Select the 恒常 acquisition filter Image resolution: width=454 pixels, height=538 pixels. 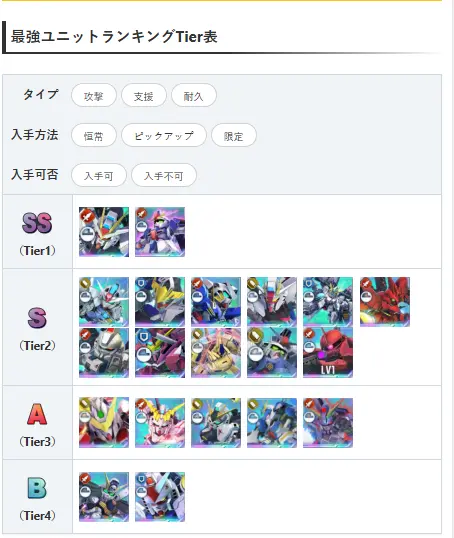pos(94,135)
